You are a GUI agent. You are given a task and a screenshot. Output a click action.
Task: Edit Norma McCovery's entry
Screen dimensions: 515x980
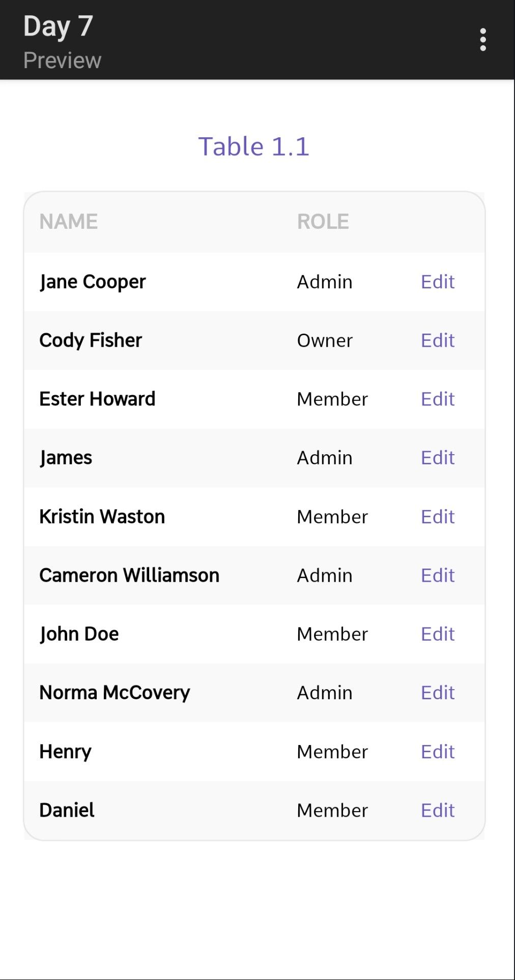(x=438, y=693)
